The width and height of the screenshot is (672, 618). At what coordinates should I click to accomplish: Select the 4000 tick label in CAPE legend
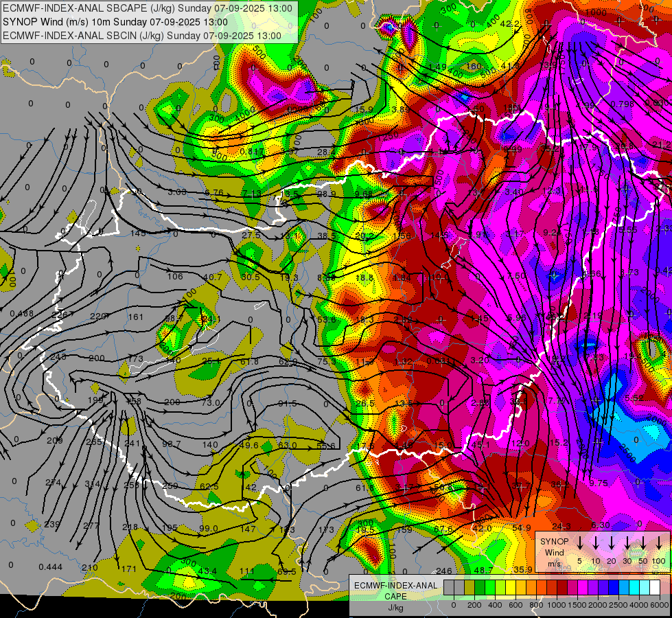click(x=639, y=605)
